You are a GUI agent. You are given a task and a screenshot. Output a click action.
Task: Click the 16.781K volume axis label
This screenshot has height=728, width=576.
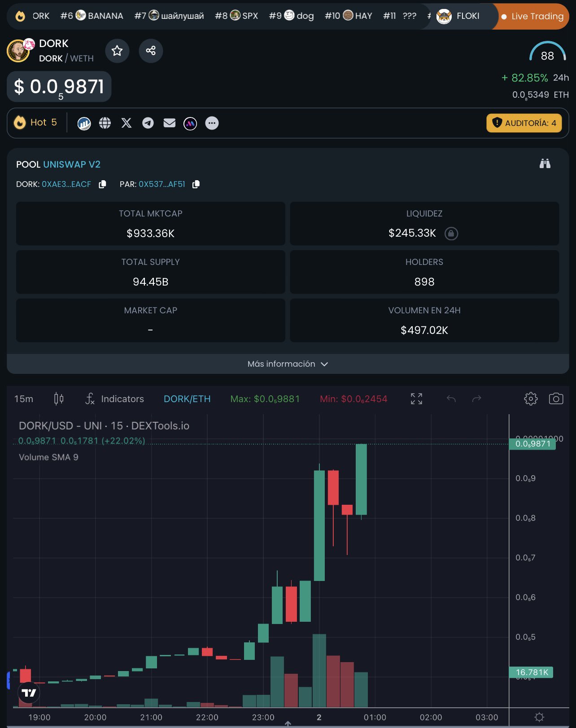click(532, 672)
